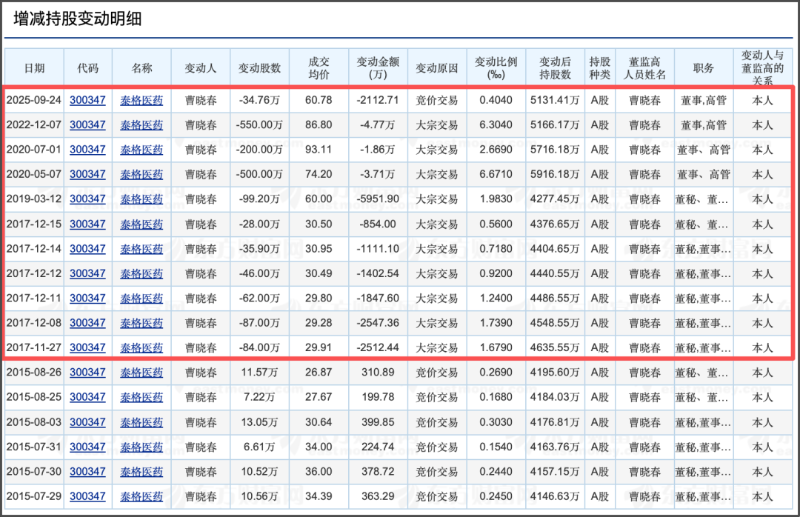Open 泰格医药 link in the 2017-12-12 row

point(142,274)
